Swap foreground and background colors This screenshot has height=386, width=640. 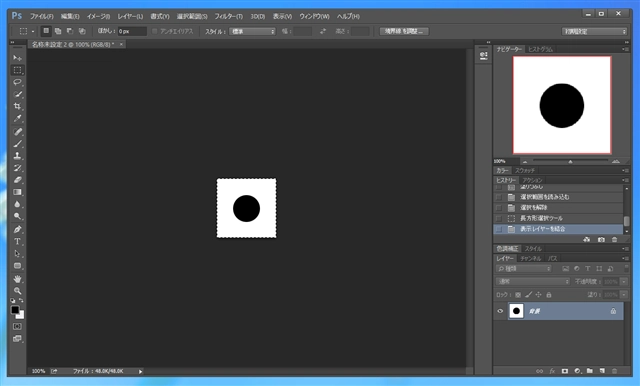21,300
